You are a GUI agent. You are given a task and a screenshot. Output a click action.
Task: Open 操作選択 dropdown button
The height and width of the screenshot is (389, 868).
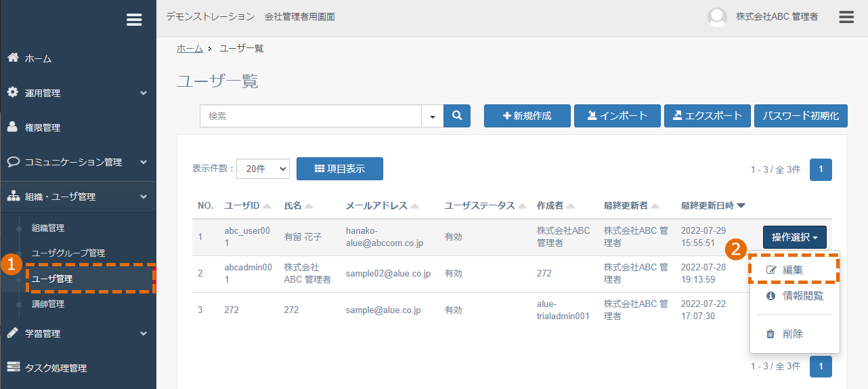coord(794,237)
